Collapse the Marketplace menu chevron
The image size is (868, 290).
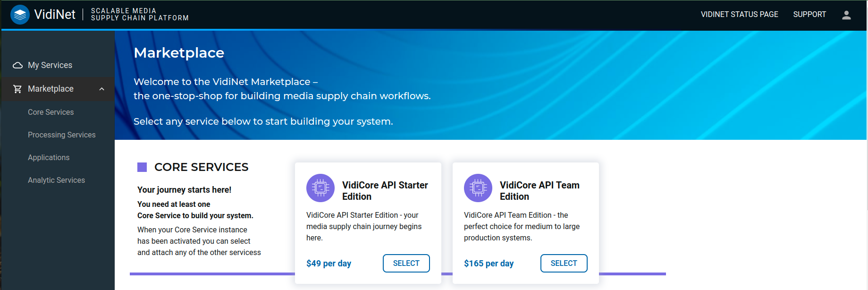click(101, 89)
